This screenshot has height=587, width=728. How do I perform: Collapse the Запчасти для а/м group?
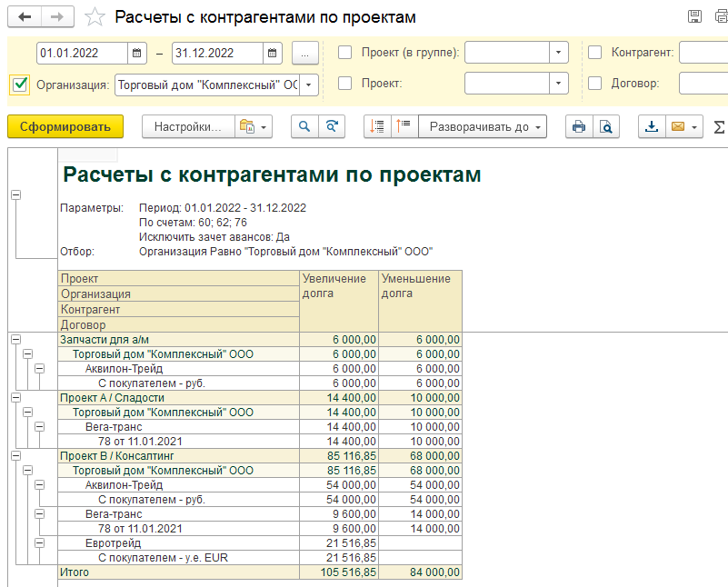point(15,340)
